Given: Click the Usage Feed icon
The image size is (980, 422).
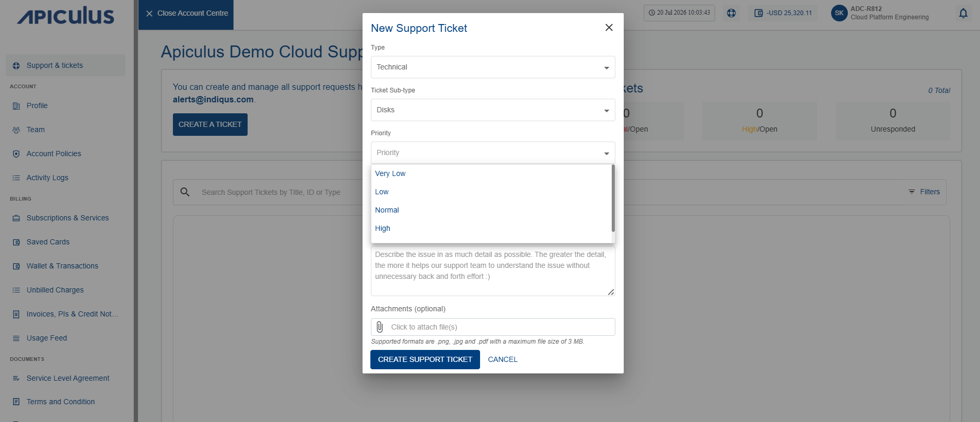Looking at the screenshot, I should (16, 338).
